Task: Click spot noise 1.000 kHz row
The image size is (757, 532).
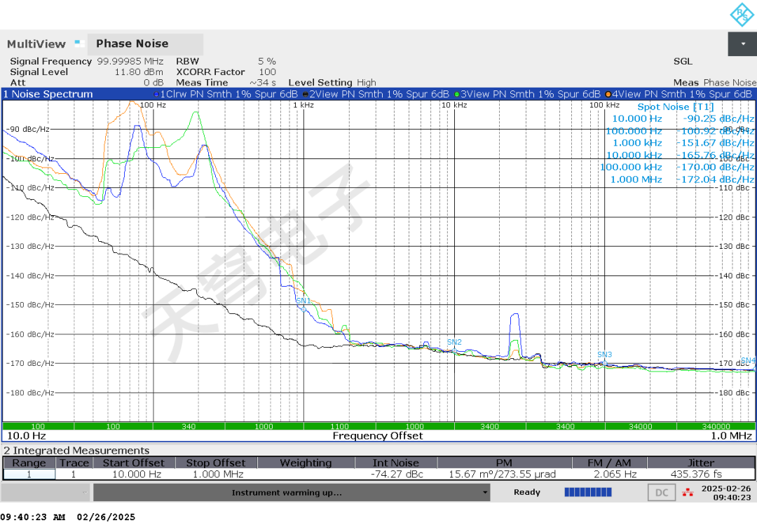Action: [x=683, y=143]
